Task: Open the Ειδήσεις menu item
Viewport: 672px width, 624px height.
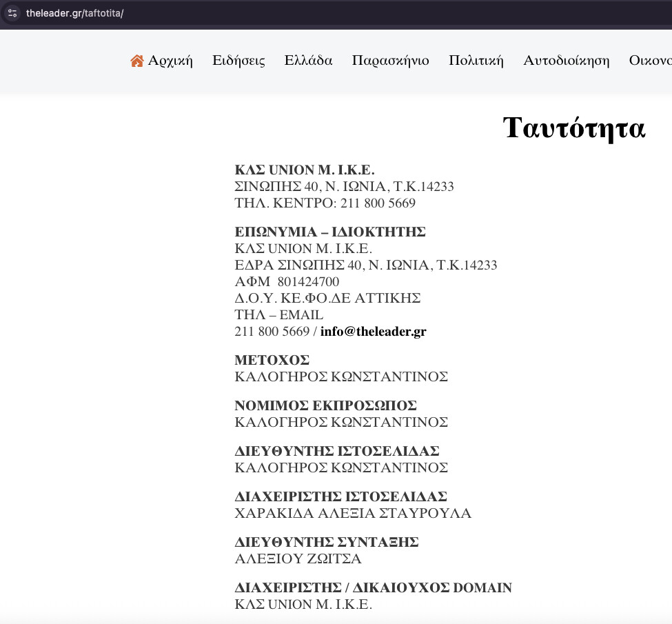Action: [x=238, y=61]
